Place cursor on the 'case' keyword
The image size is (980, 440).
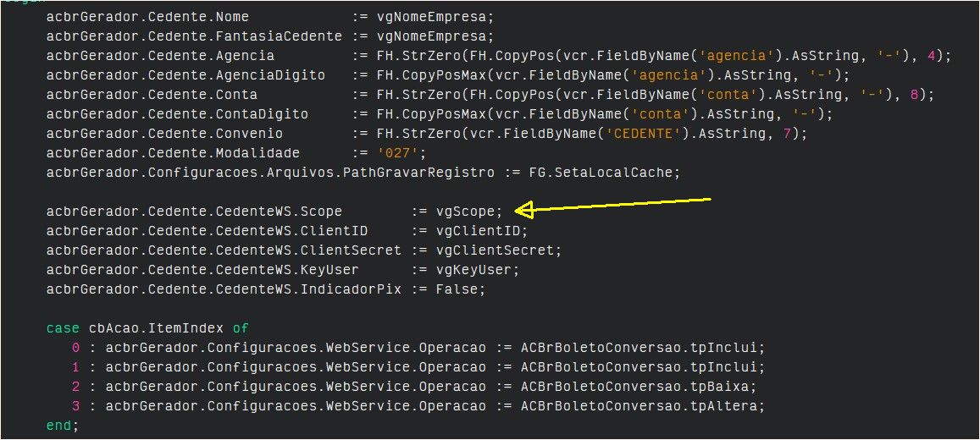(x=63, y=328)
